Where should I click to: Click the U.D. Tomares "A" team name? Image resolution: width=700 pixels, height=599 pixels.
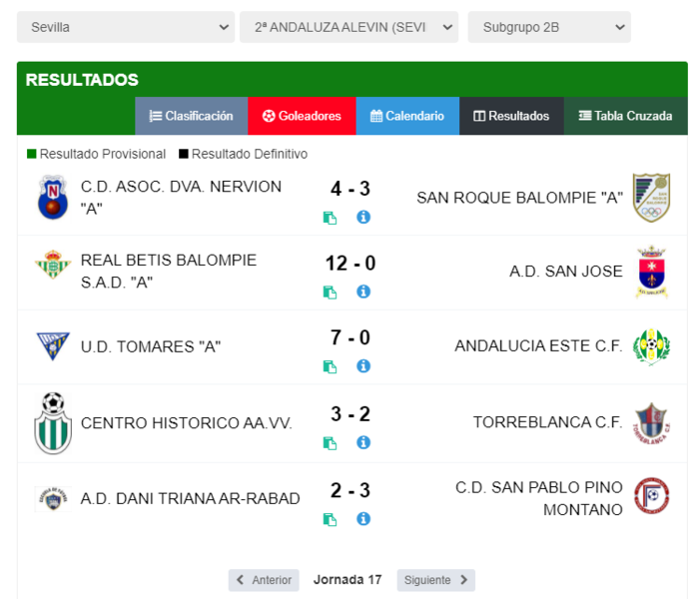(x=151, y=346)
